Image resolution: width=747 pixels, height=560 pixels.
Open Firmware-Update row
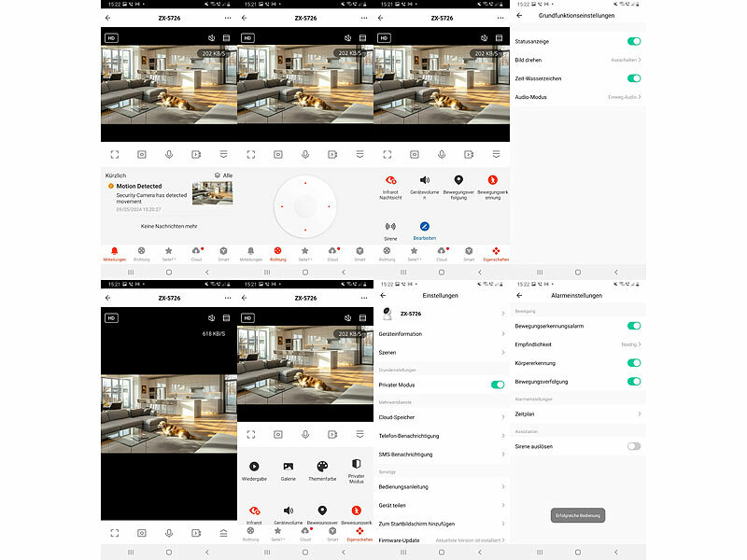pos(442,540)
